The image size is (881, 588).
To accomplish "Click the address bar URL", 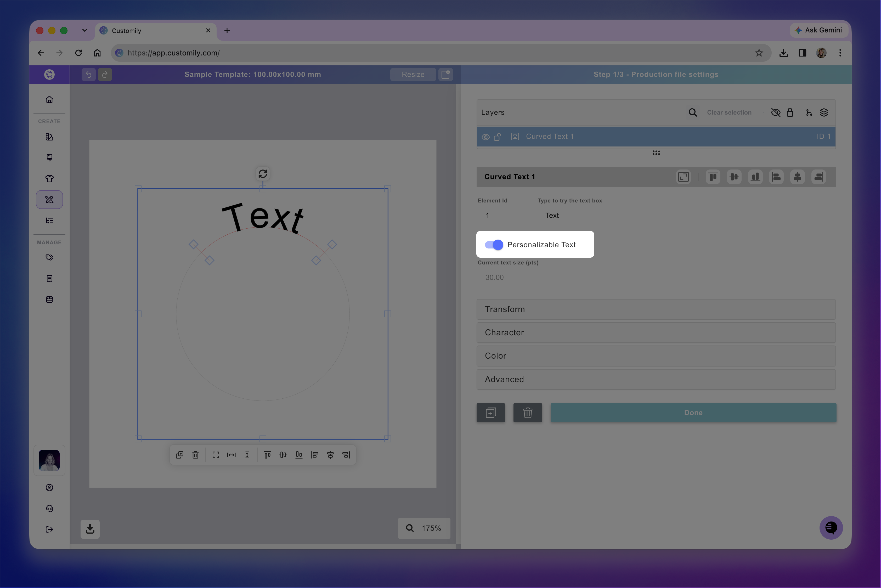I will [x=174, y=53].
